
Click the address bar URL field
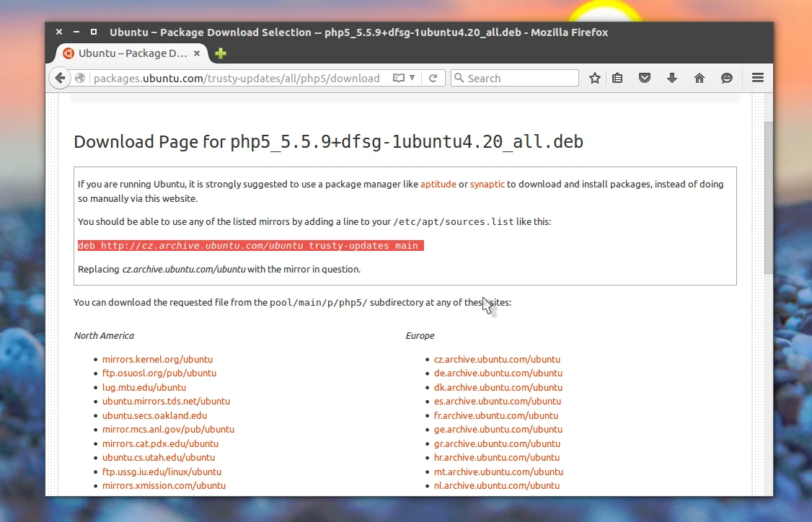click(237, 78)
